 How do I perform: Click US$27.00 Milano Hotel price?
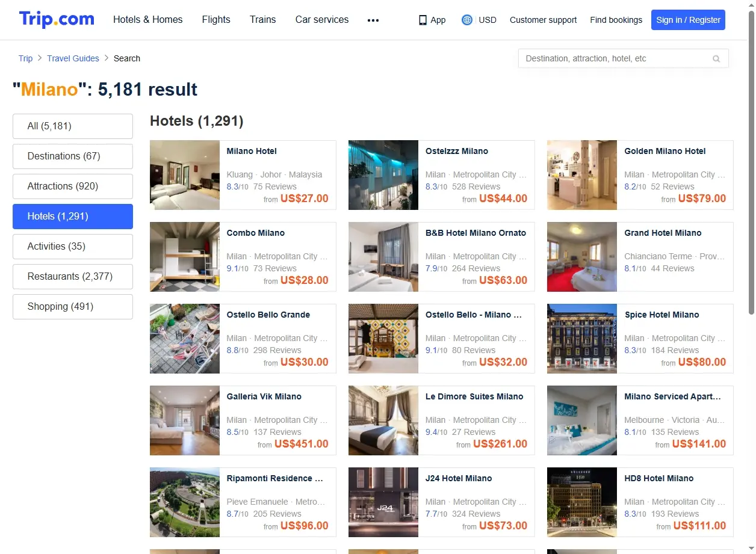[305, 199]
